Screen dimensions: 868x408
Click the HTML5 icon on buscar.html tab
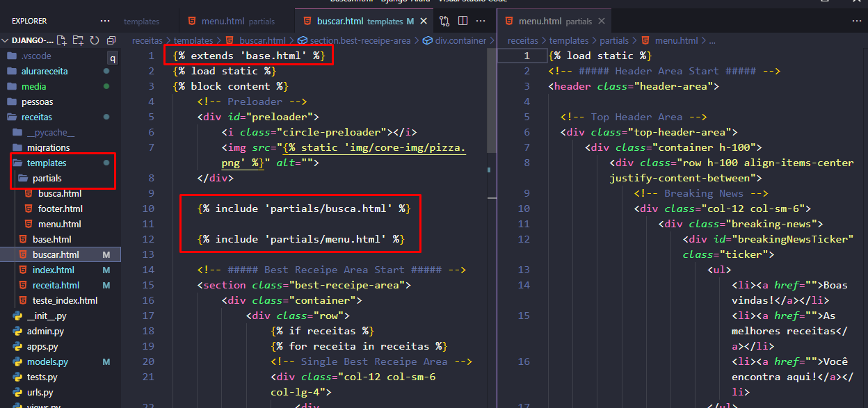(x=307, y=21)
